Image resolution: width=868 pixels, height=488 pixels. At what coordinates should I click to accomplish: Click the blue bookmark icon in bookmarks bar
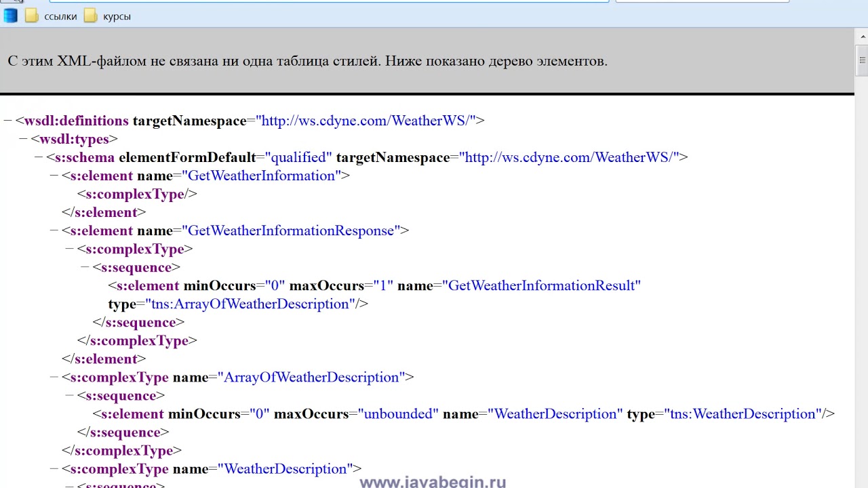[10, 16]
